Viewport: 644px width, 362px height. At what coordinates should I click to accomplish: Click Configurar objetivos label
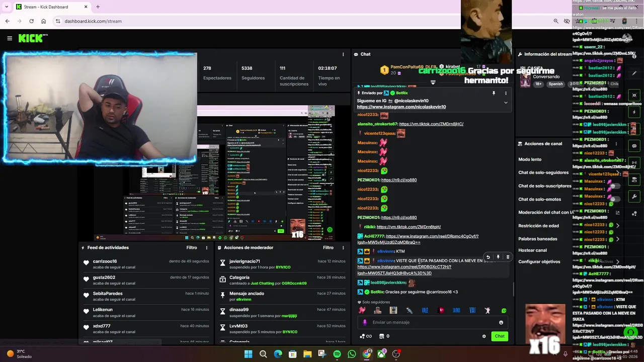pos(539,261)
